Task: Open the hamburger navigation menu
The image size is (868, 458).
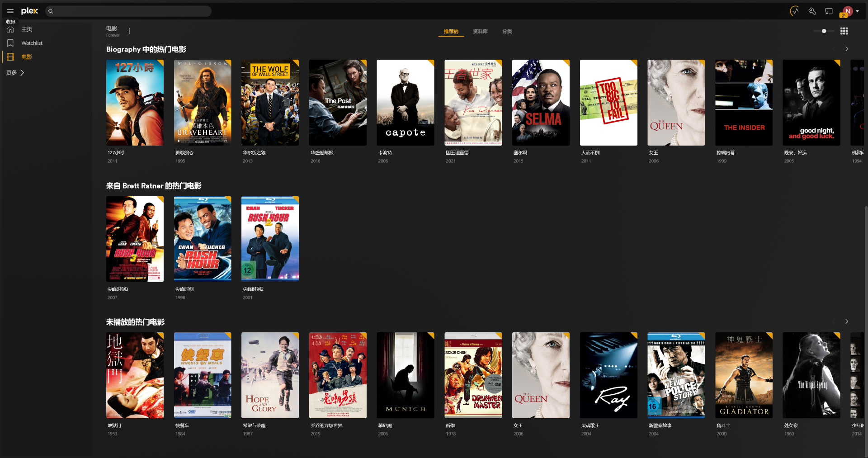Action: coord(10,11)
